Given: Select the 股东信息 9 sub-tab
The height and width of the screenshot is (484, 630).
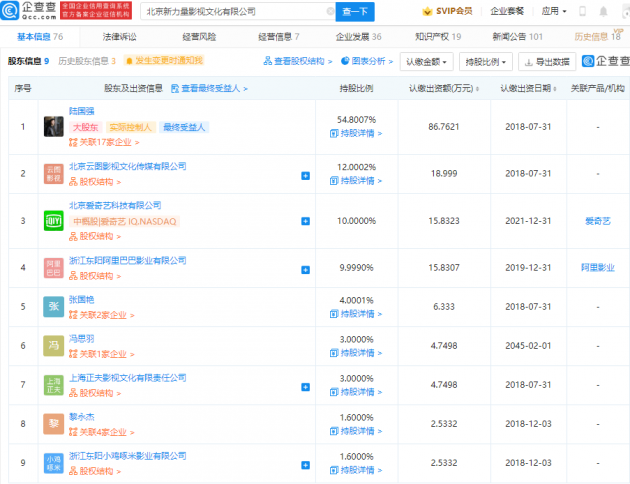Looking at the screenshot, I should pos(28,61).
